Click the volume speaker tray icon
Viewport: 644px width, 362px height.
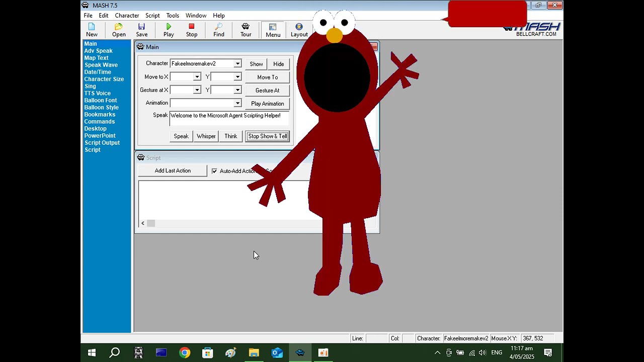click(x=483, y=353)
